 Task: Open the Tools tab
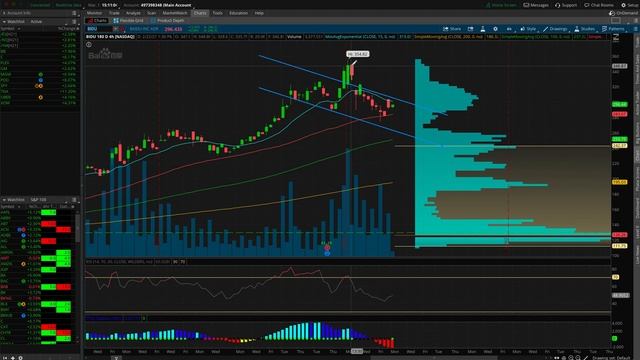tap(218, 13)
